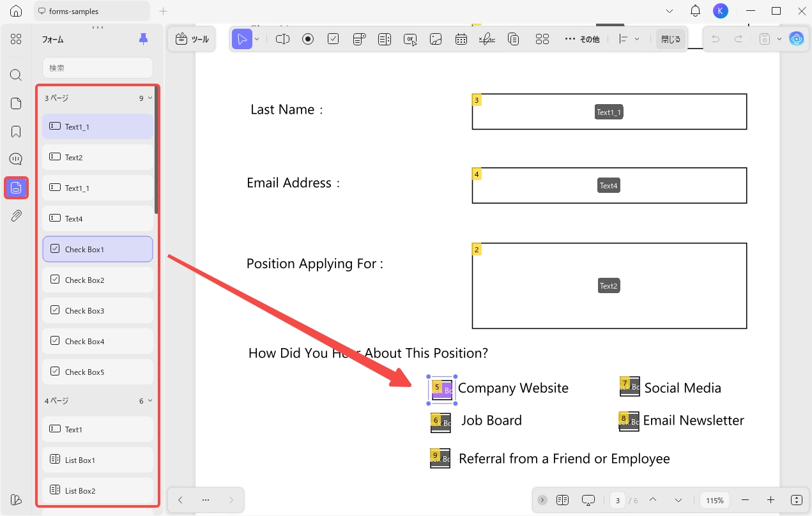Open the comments panel icon in sidebar
This screenshot has width=812, height=516.
16,159
